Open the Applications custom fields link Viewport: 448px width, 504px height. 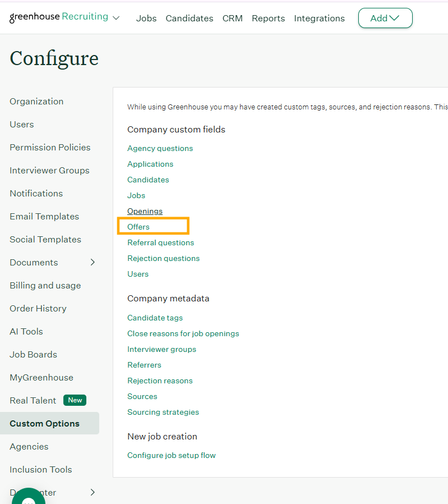150,164
